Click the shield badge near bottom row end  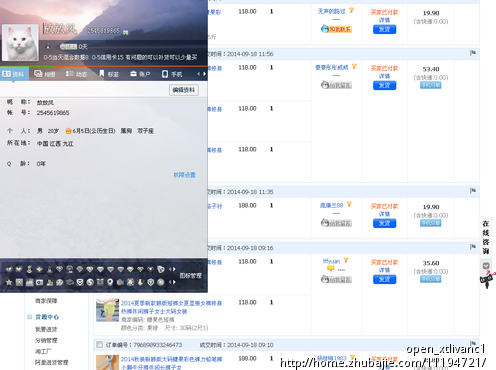pyautogui.click(x=151, y=282)
